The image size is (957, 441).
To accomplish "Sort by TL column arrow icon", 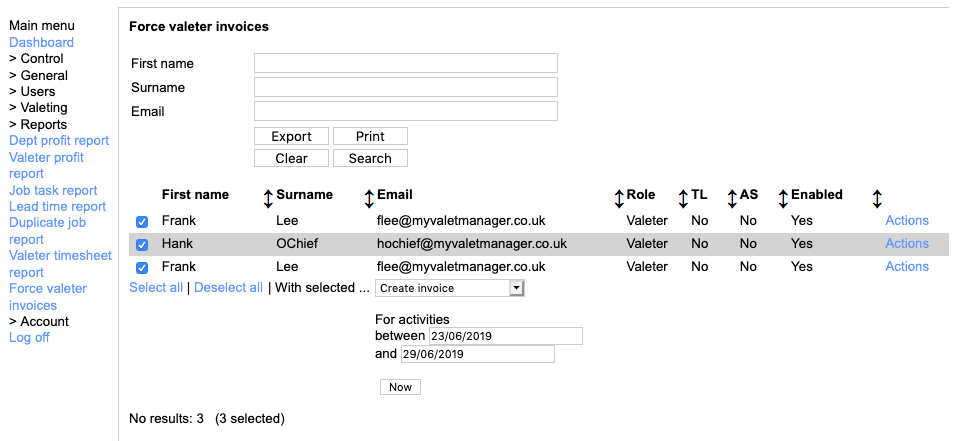I will pos(732,198).
